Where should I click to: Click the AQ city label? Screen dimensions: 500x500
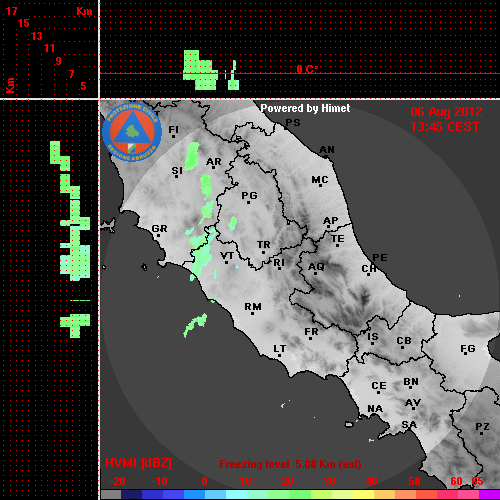point(316,266)
